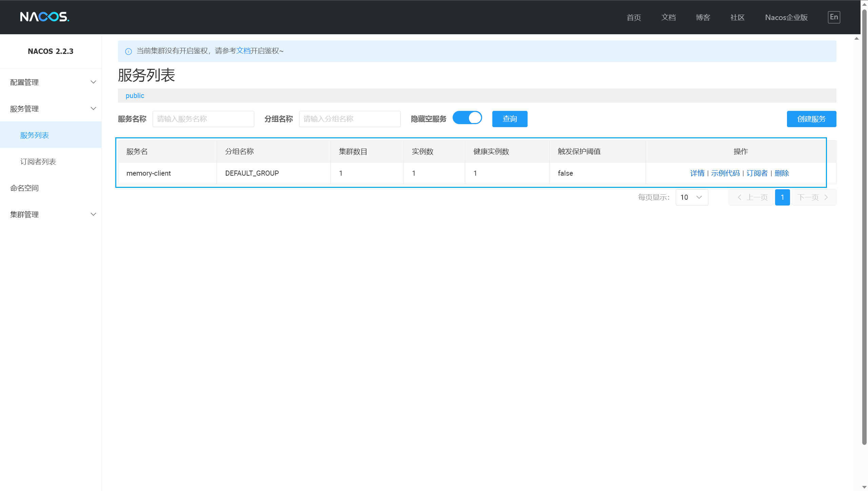868x491 pixels.
Task: Open the page size dropdown showing 10
Action: click(692, 197)
